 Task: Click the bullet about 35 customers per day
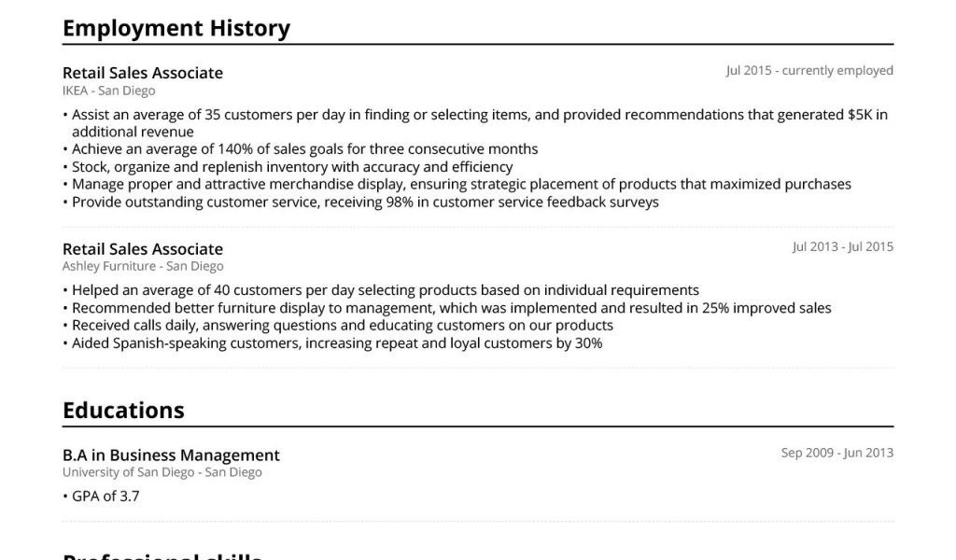475,123
